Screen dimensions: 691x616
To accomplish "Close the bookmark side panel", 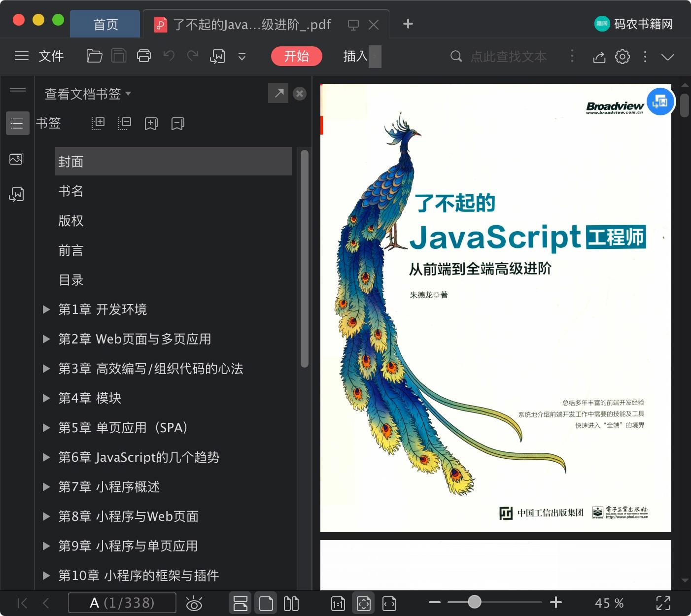I will (300, 94).
